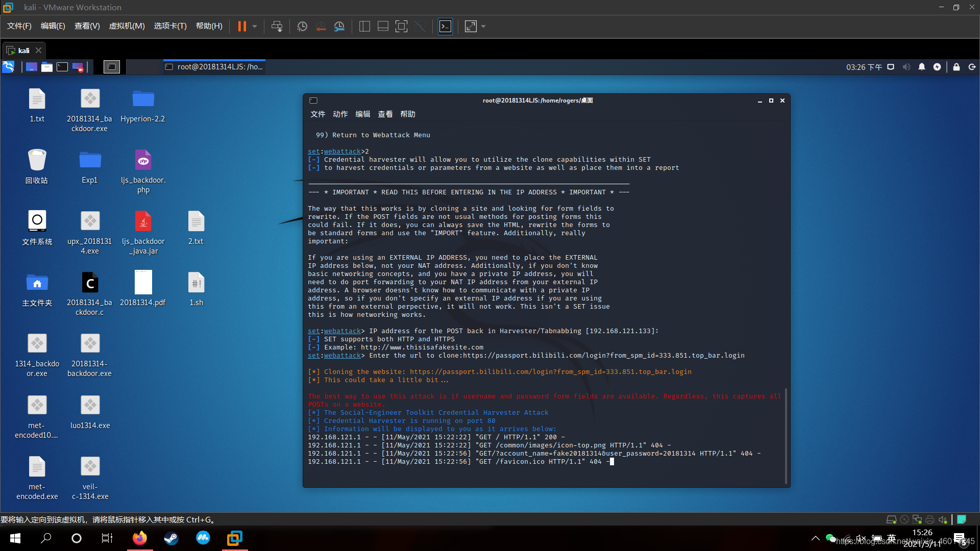The image size is (980, 551).
Task: Adjust the Kali panel volume icon
Action: (906, 67)
